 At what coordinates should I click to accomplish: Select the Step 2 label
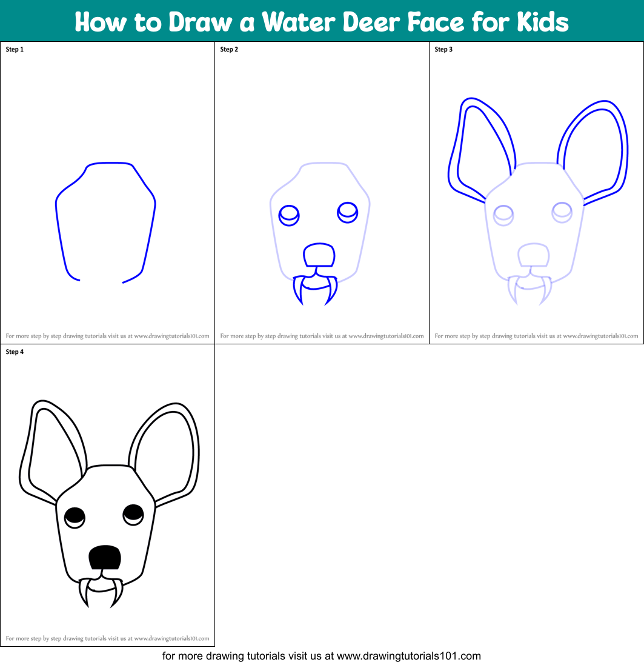click(228, 50)
